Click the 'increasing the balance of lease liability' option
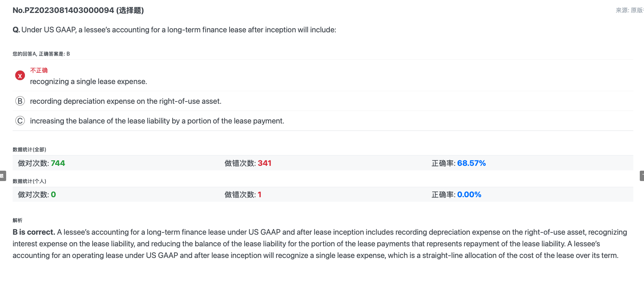Image resolution: width=644 pixels, height=289 pixels. (x=157, y=121)
